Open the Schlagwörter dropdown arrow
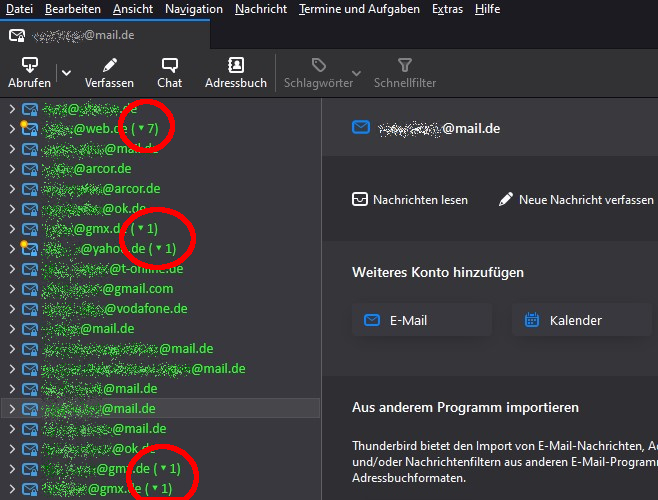 tap(357, 73)
